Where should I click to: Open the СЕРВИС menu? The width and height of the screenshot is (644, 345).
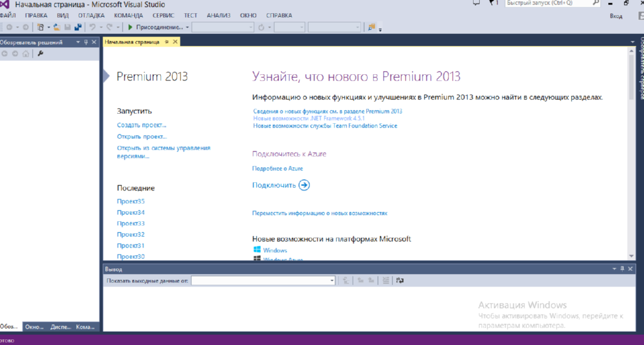[163, 16]
